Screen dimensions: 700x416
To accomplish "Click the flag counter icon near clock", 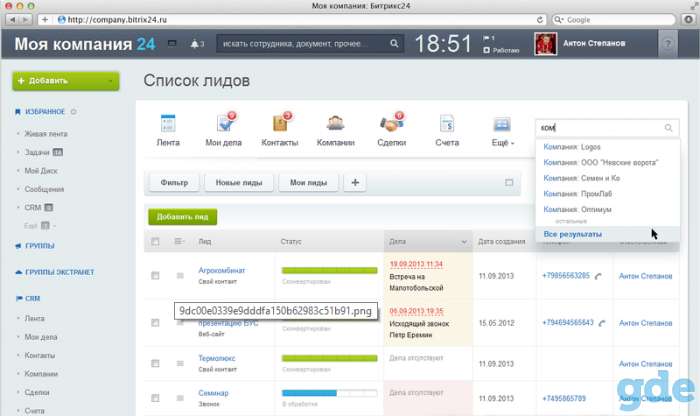I will (488, 38).
